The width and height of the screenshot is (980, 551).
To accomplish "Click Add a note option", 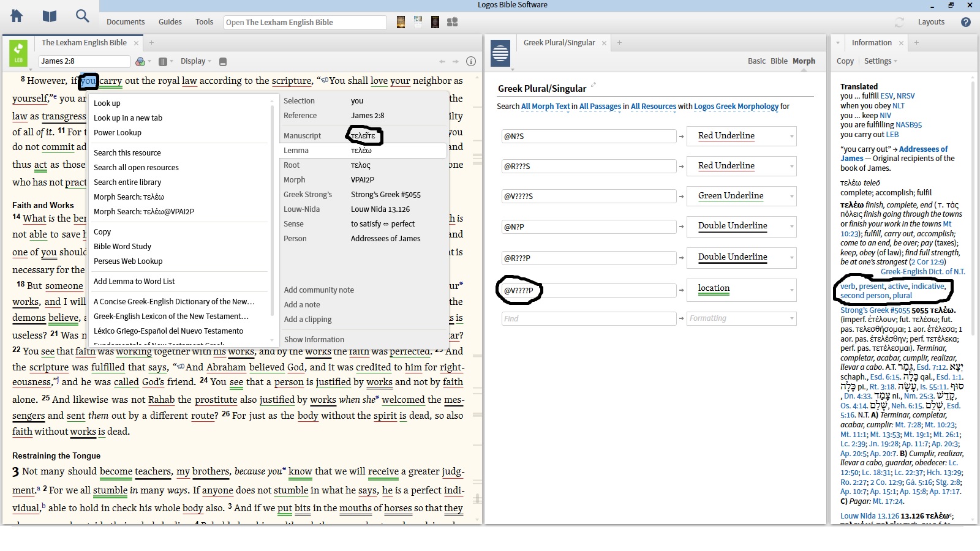I will 302,305.
